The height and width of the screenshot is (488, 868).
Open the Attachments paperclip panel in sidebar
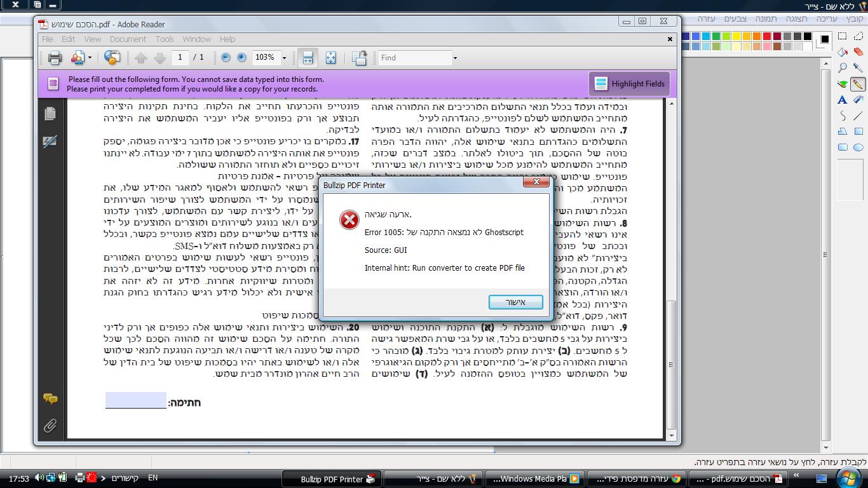tap(50, 426)
